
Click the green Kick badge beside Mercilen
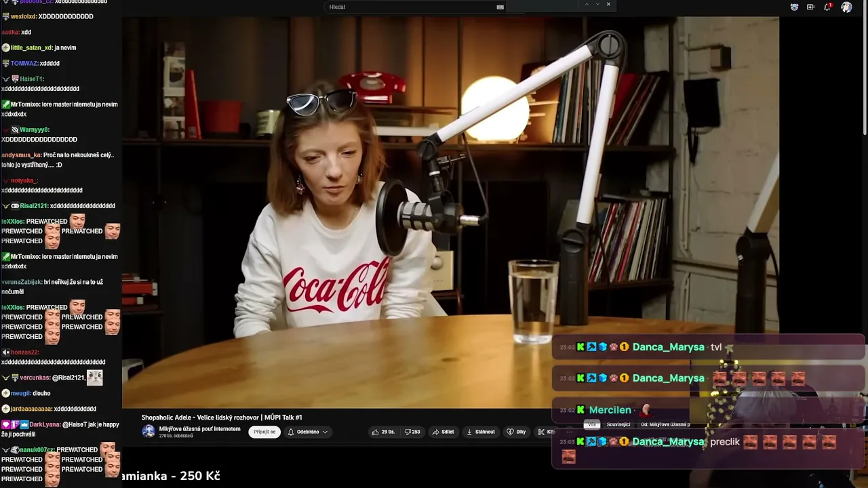(x=580, y=410)
